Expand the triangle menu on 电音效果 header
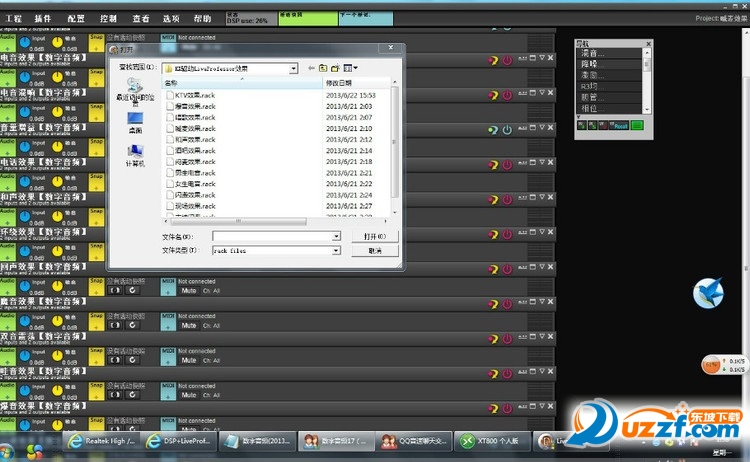750x462 pixels. pyautogui.click(x=542, y=58)
